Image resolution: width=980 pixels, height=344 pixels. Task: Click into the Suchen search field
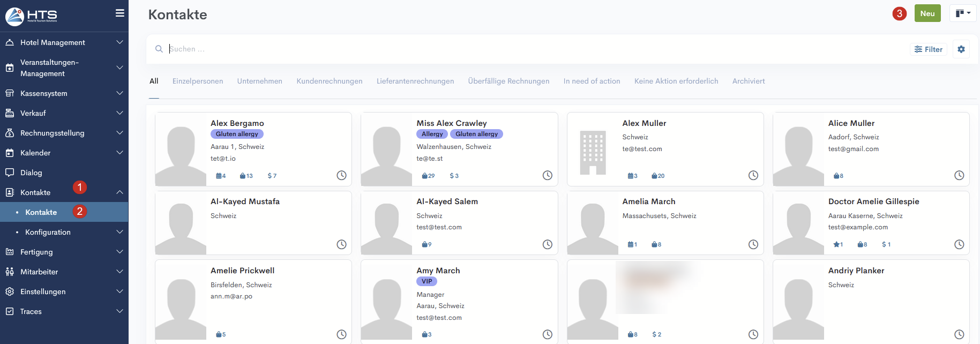coord(482,49)
